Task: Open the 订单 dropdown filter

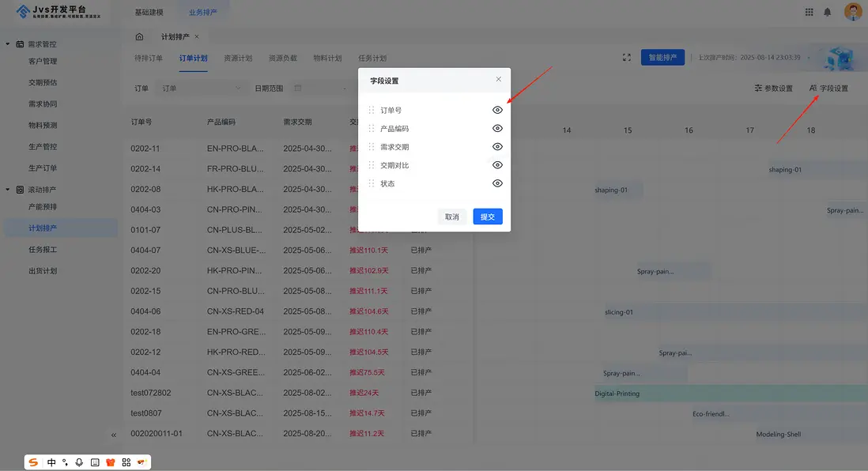Action: [201, 88]
